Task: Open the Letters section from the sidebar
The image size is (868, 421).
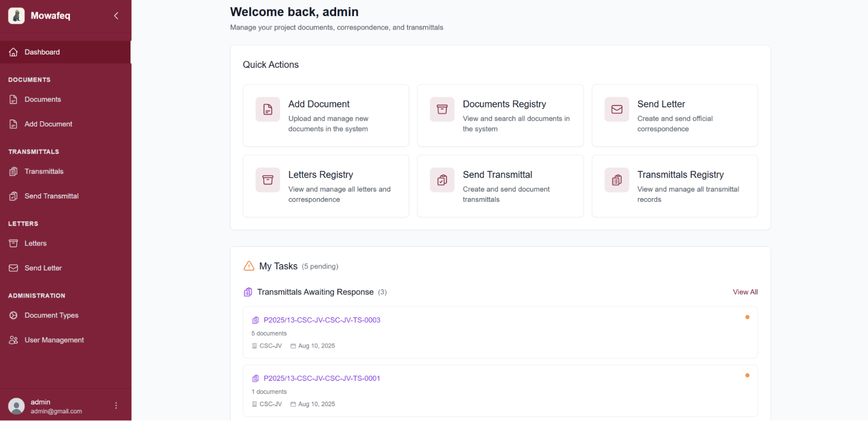Action: pyautogui.click(x=35, y=243)
